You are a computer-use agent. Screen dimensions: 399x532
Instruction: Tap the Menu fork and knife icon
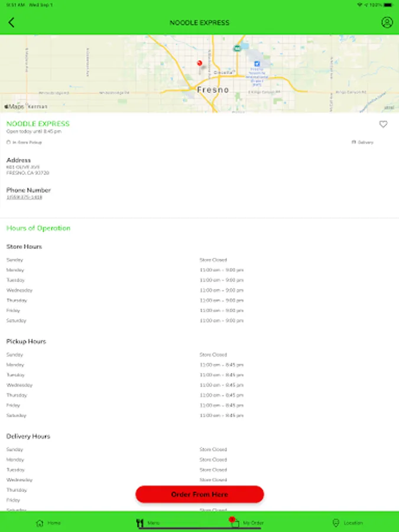[x=140, y=523]
